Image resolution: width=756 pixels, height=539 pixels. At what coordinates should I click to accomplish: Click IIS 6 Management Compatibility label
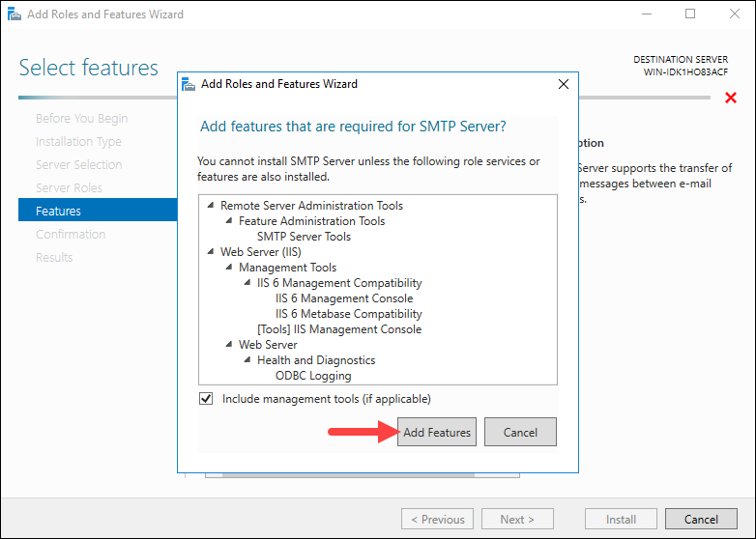[x=339, y=283]
